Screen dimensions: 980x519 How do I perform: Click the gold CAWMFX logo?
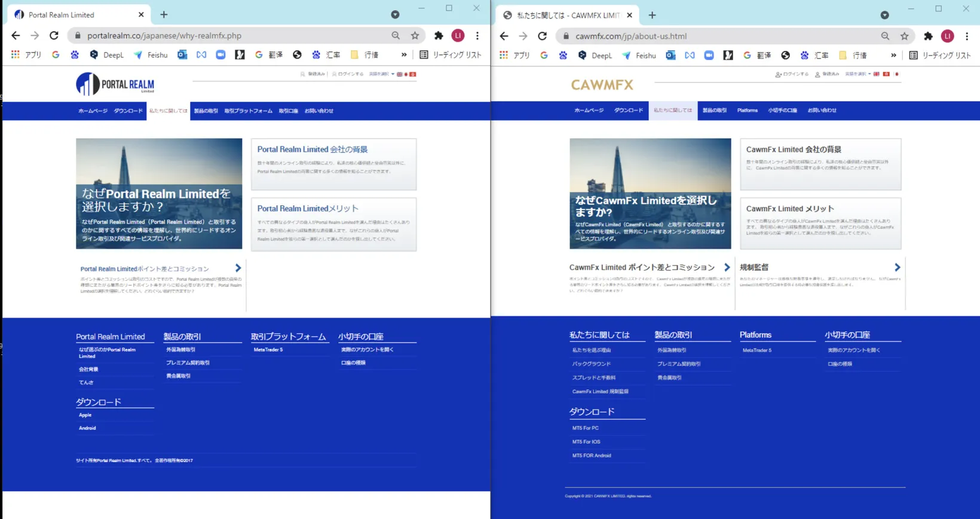602,85
